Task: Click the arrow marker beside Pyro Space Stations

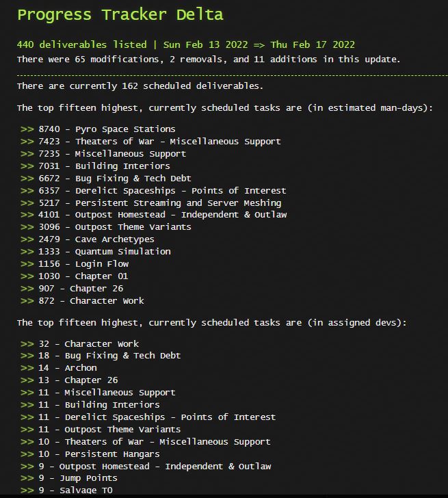Action: click(27, 129)
